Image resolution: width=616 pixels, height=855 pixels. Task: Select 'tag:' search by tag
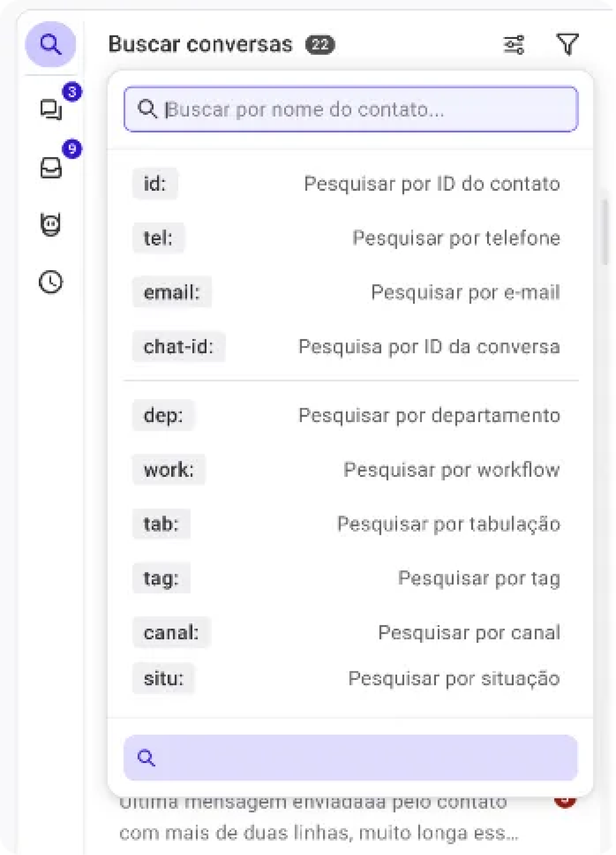[x=347, y=578]
